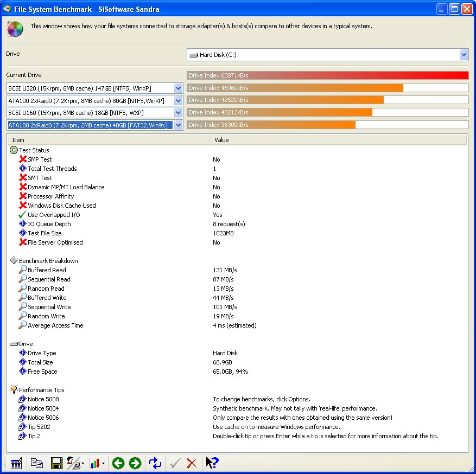This screenshot has width=476, height=474.
Task: Click the Drive Index 40212kB/s bar
Action: tap(327, 112)
